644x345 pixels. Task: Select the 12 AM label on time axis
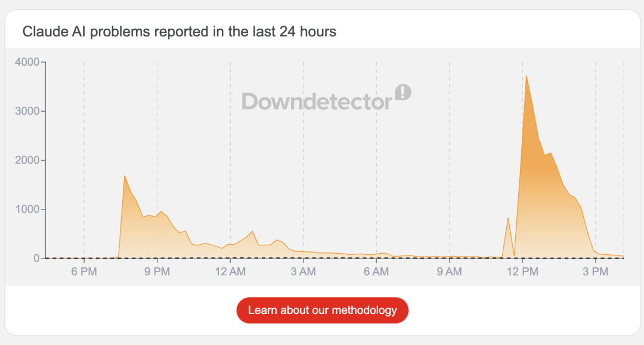click(x=230, y=272)
